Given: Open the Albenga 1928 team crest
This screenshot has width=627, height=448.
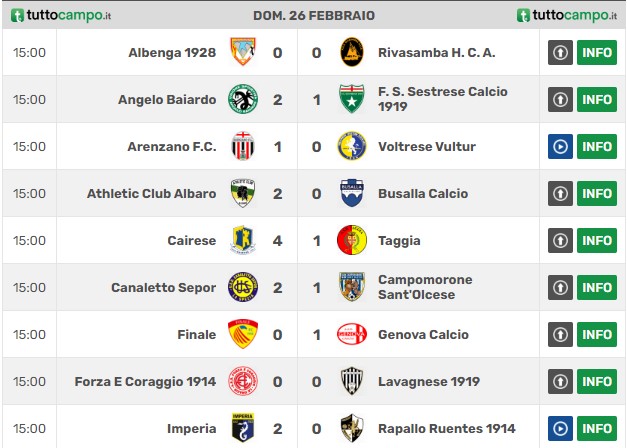Looking at the screenshot, I should [243, 52].
